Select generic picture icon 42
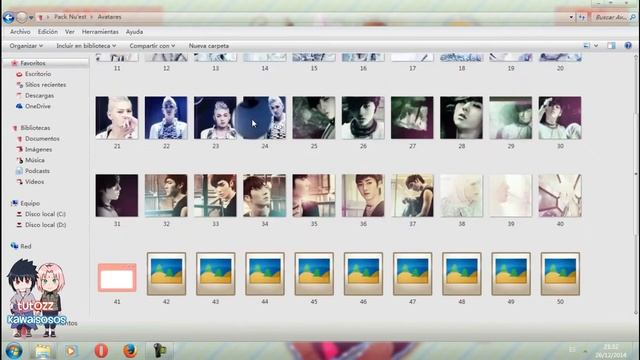Screen dimensions: 640x360 [166, 273]
